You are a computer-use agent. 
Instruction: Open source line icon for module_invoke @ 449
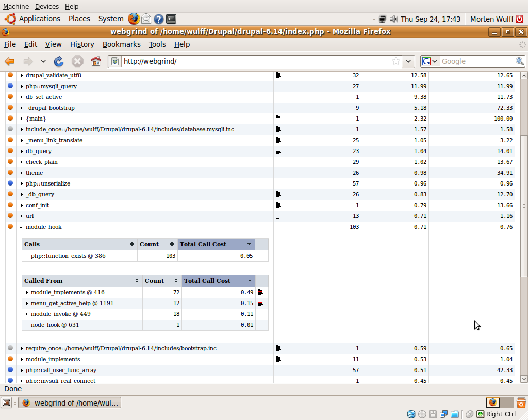click(x=260, y=314)
